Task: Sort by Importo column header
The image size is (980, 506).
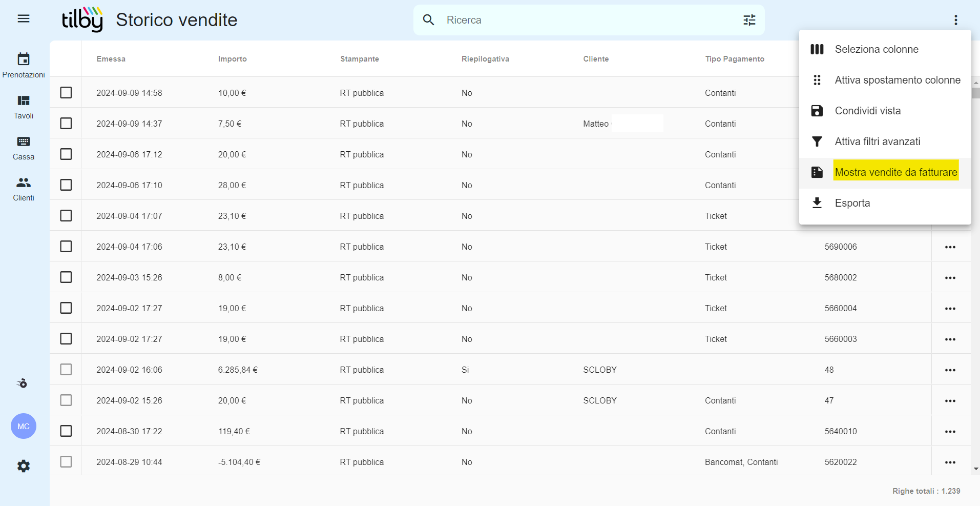Action: pos(233,59)
